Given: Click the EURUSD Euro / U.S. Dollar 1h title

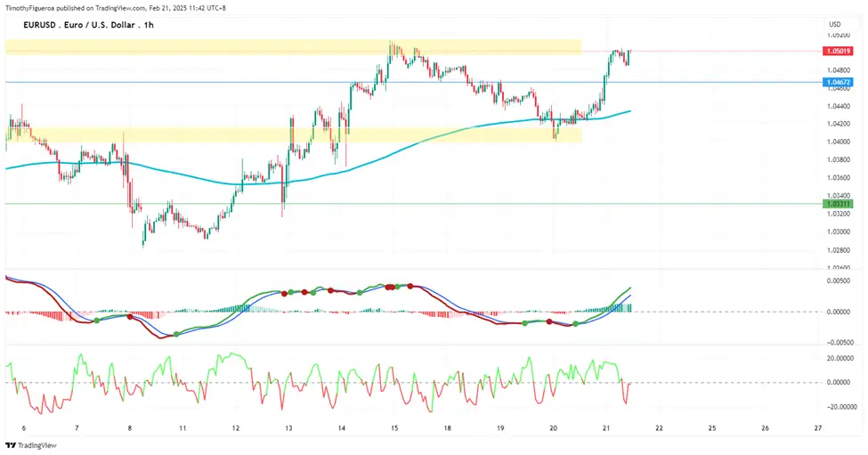Looking at the screenshot, I should [x=88, y=25].
